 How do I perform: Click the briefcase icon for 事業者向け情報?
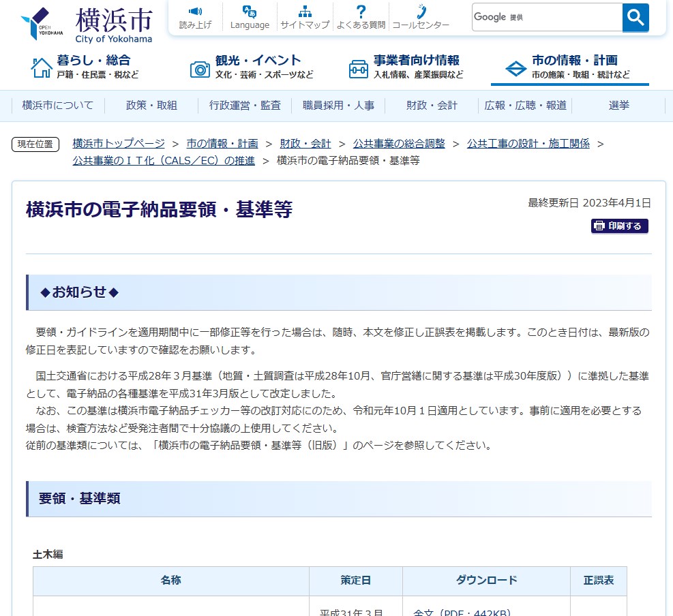point(358,68)
